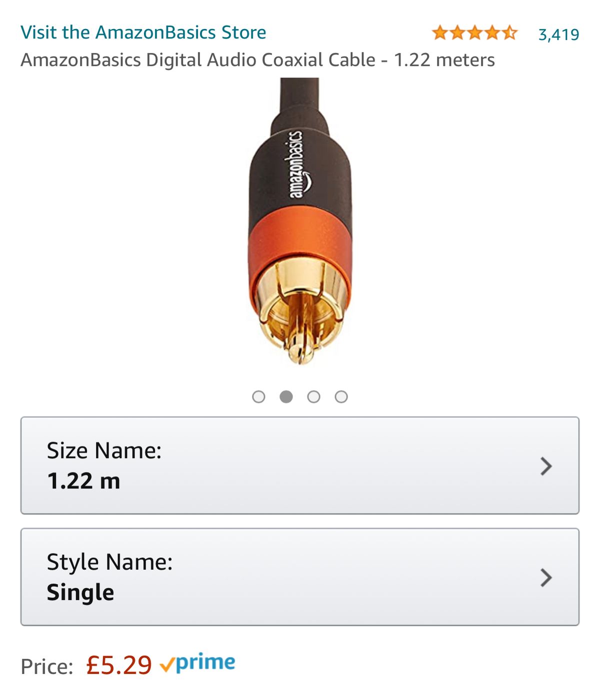Click the chevron arrow in Size Name box
Screen dimensions: 600x700
tap(546, 466)
